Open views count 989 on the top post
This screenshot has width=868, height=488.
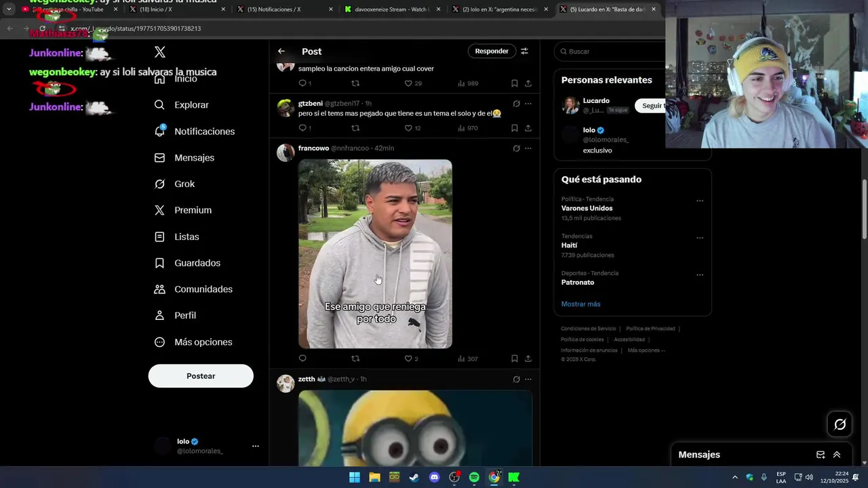[x=468, y=83]
